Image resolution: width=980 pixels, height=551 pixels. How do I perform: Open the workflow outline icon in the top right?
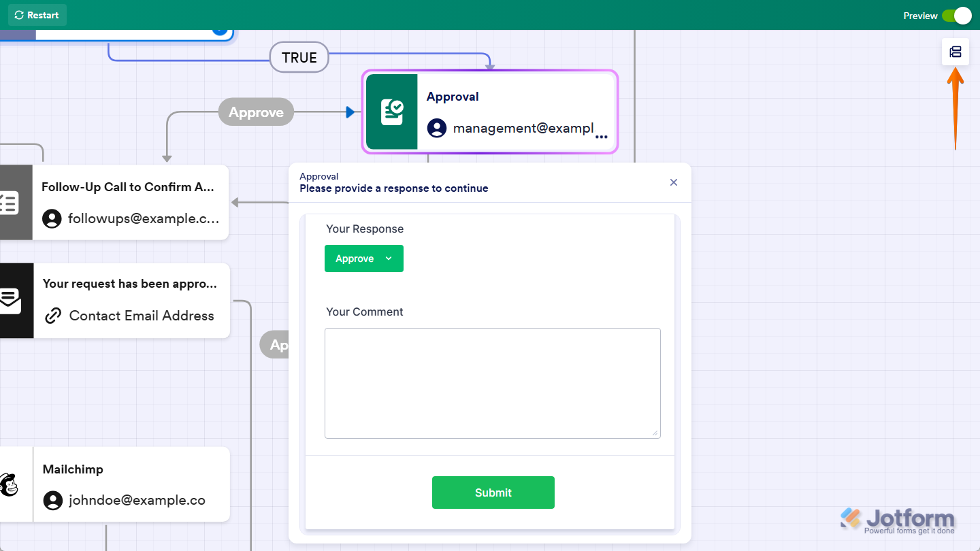pos(955,52)
